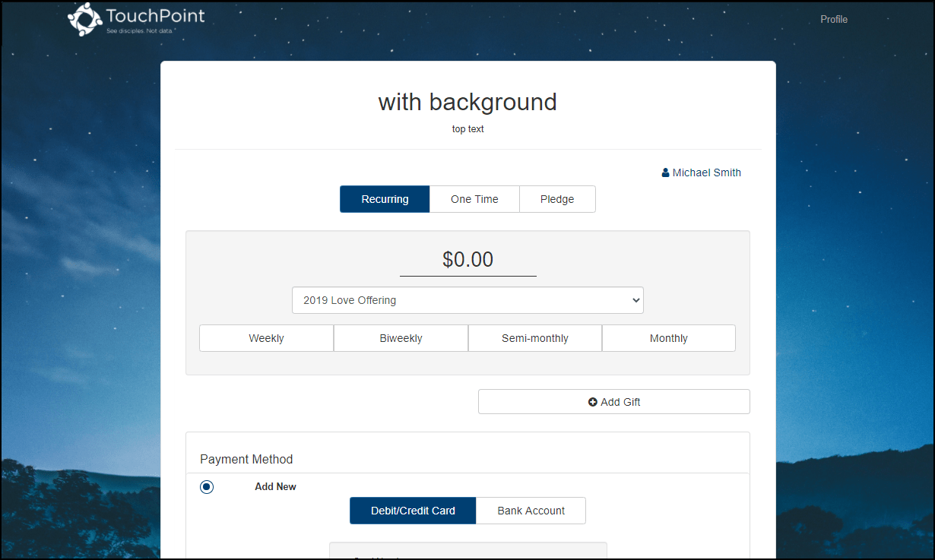Viewport: 935px width, 560px height.
Task: Select the Recurring giving tab
Action: click(x=385, y=199)
